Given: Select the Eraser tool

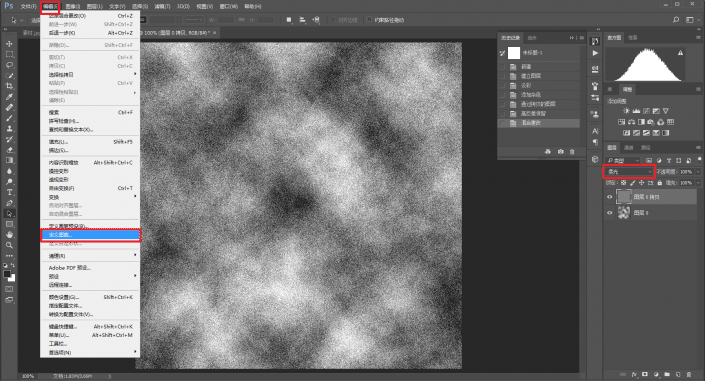Looking at the screenshot, I should coord(9,150).
